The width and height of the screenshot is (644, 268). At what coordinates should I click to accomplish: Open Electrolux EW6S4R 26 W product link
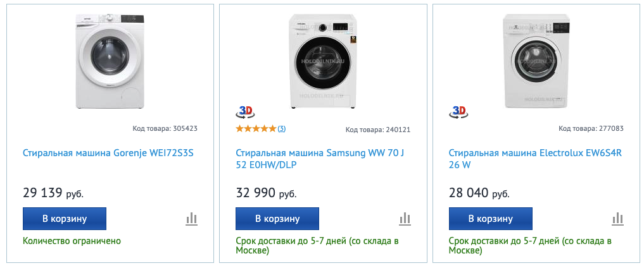(535, 159)
